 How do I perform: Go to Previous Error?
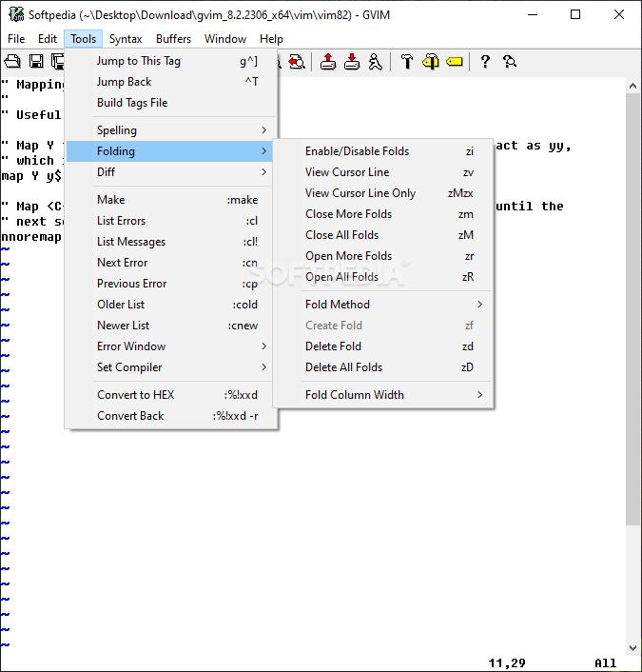pyautogui.click(x=170, y=284)
